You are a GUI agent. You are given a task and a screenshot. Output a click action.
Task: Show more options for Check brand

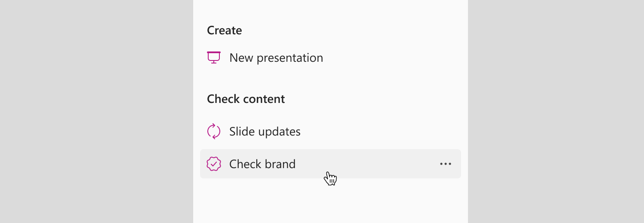(x=446, y=164)
